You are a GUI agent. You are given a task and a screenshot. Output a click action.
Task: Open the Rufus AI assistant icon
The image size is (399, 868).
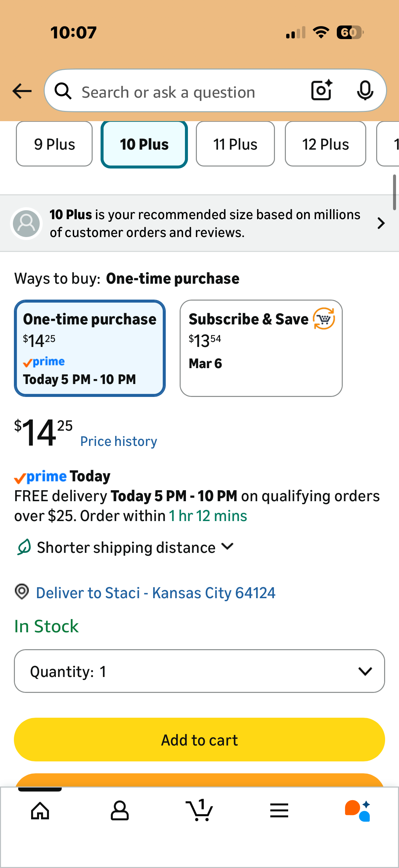(x=358, y=810)
